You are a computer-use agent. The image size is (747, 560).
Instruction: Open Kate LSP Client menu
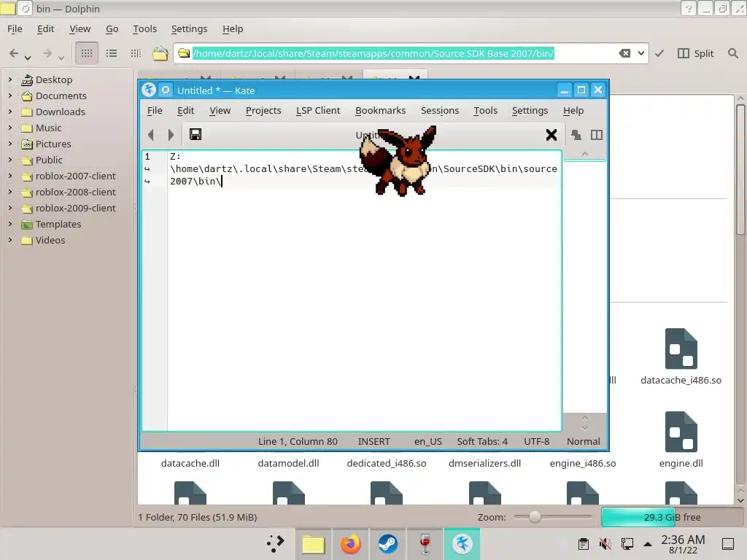point(318,111)
